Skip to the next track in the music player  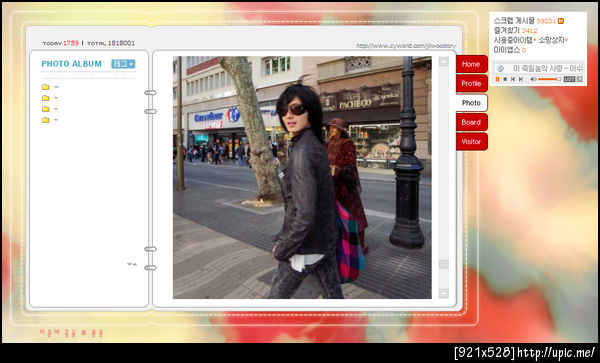(x=521, y=79)
